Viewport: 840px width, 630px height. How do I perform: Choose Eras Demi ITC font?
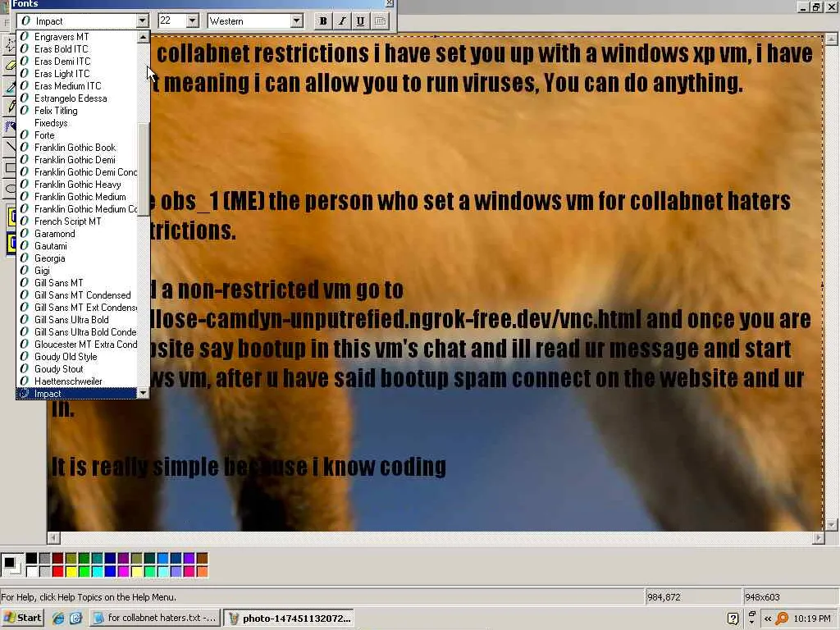76,61
